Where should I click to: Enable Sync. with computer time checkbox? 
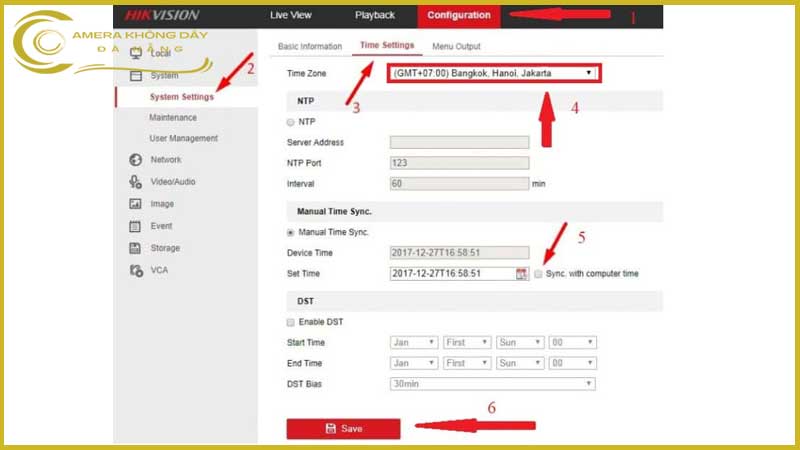[538, 274]
